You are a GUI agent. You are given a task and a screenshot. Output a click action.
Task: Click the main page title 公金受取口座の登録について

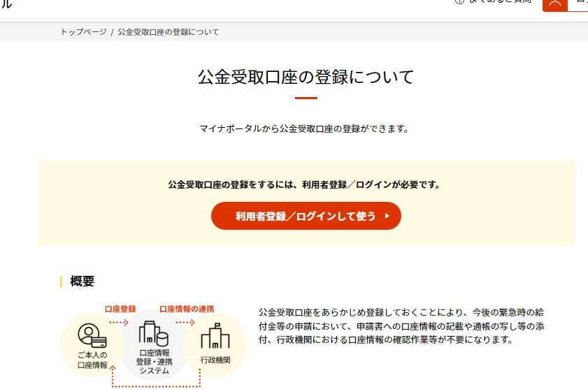tap(306, 76)
